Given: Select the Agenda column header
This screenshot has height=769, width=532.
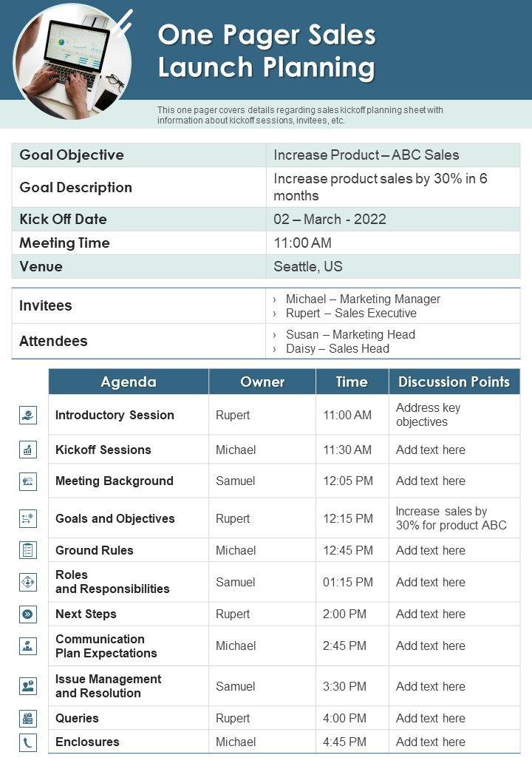Looking at the screenshot, I should pos(129,382).
